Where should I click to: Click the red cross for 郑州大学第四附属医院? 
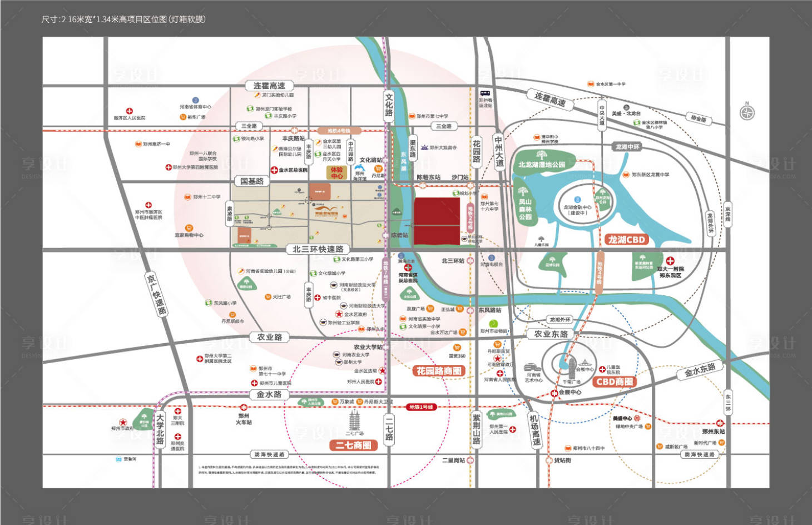[169, 167]
